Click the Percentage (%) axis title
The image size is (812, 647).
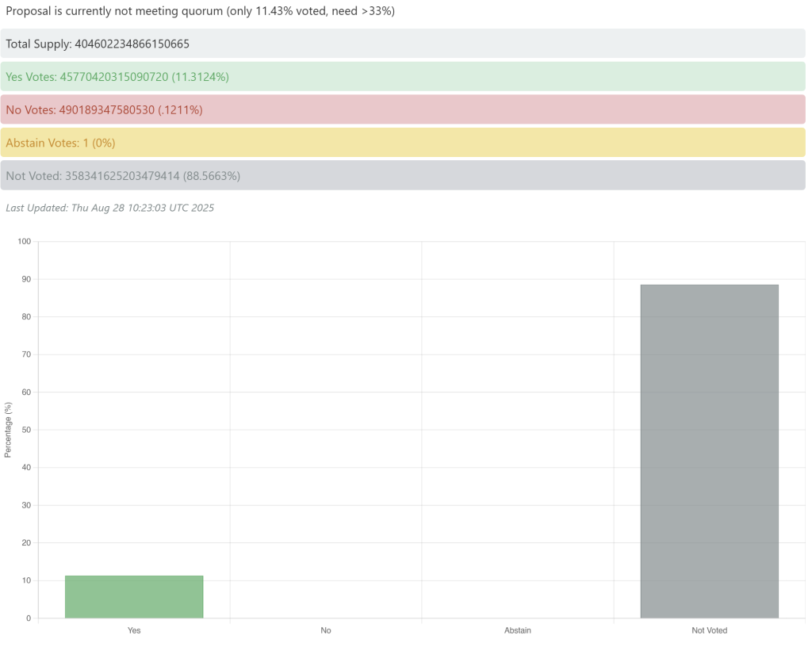tap(8, 428)
